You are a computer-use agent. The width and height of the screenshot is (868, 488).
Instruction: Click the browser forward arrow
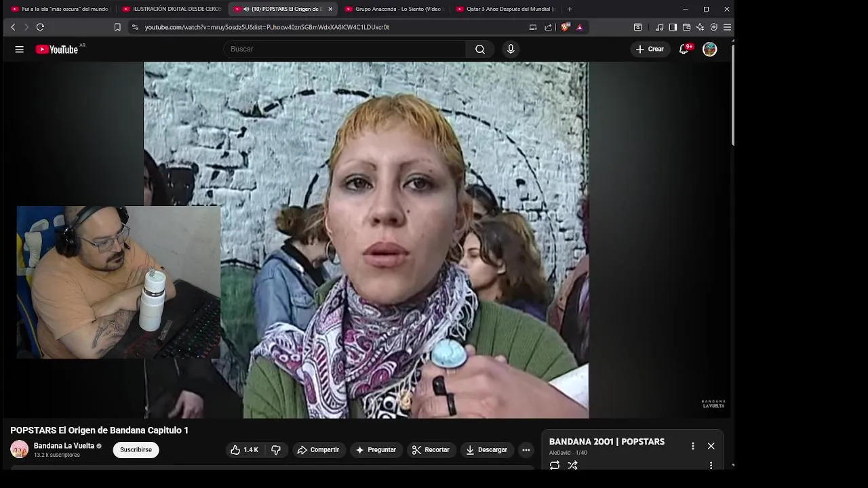click(26, 27)
